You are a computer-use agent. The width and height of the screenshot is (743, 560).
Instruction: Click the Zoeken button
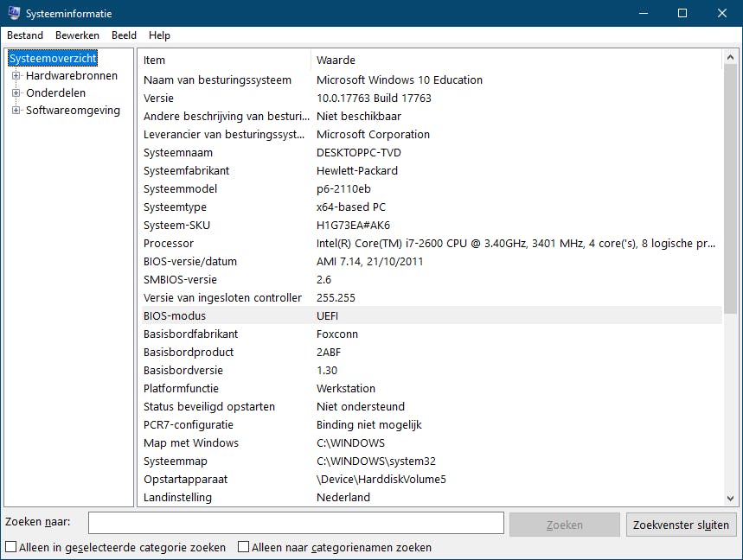click(564, 525)
